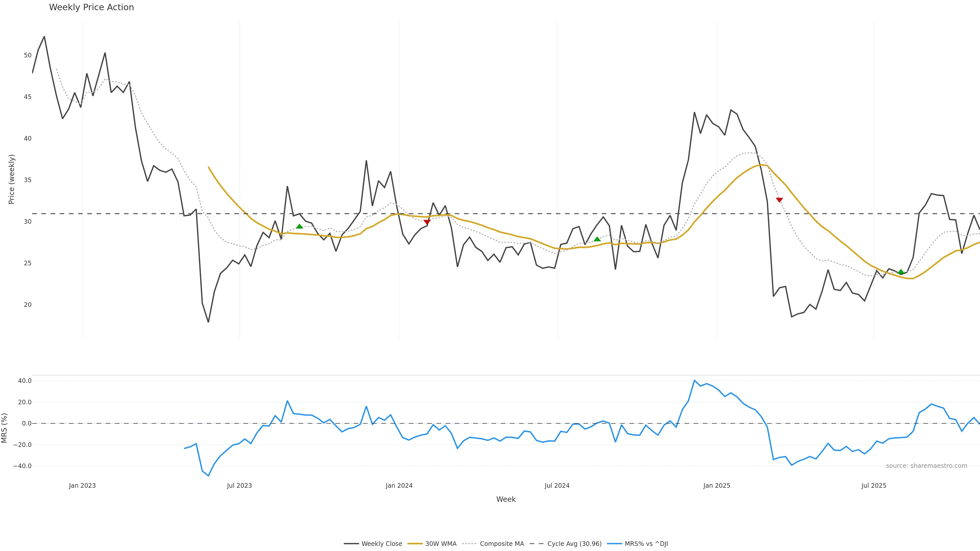The height and width of the screenshot is (551, 980).
Task: Click the Weekly Price Action chart title
Action: [91, 7]
